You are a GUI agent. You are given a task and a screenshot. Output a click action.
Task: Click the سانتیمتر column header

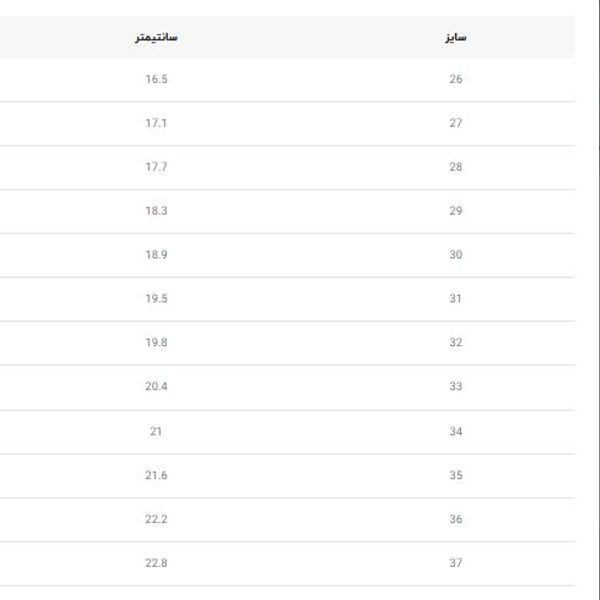(x=156, y=38)
